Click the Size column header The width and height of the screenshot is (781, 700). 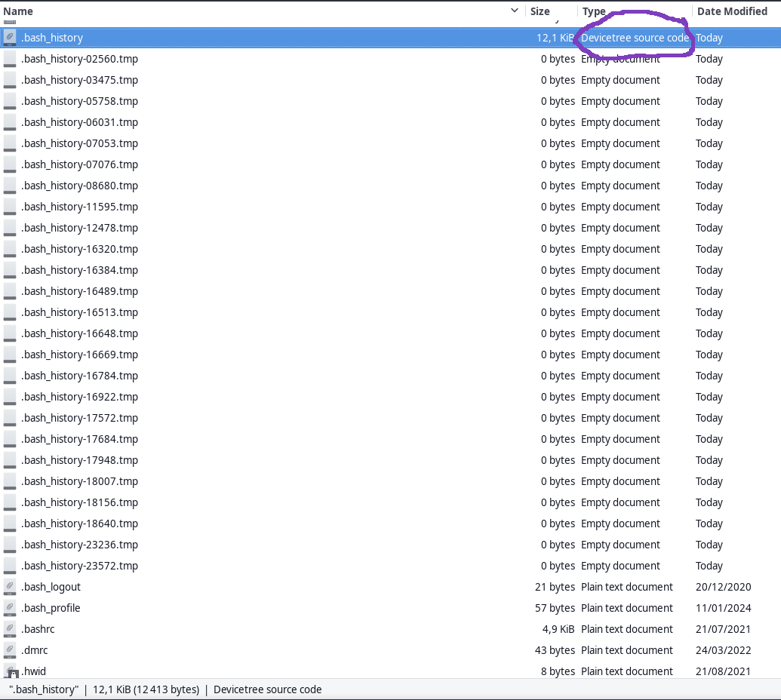coord(540,11)
